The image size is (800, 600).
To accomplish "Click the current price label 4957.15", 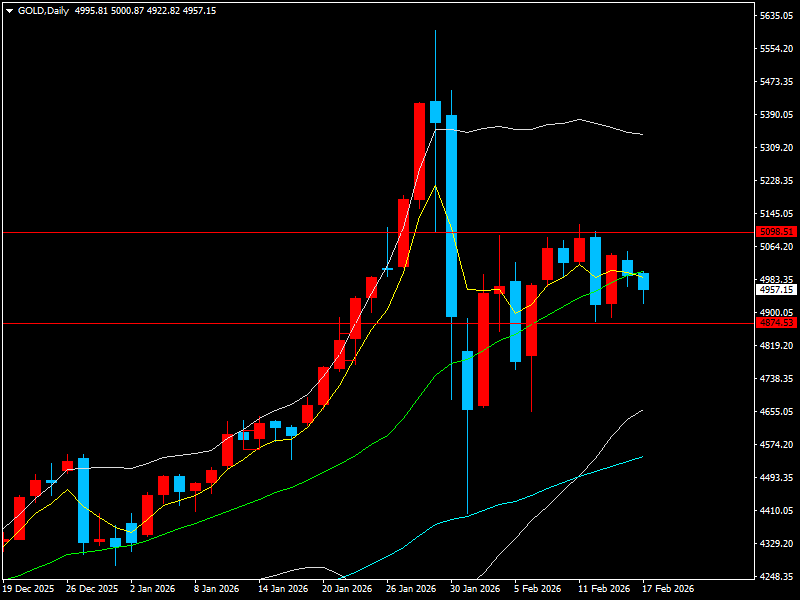I will [777, 290].
